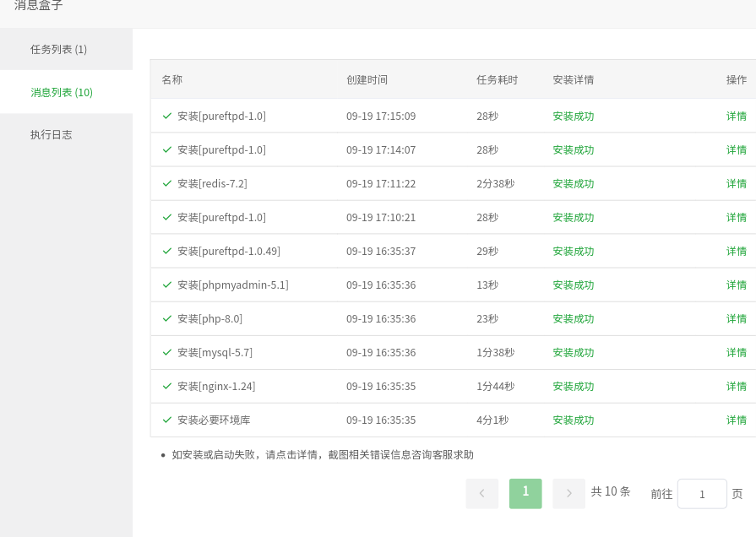Click the 2分38秒 duration cell
Screen dimensions: 756x537
click(x=495, y=184)
